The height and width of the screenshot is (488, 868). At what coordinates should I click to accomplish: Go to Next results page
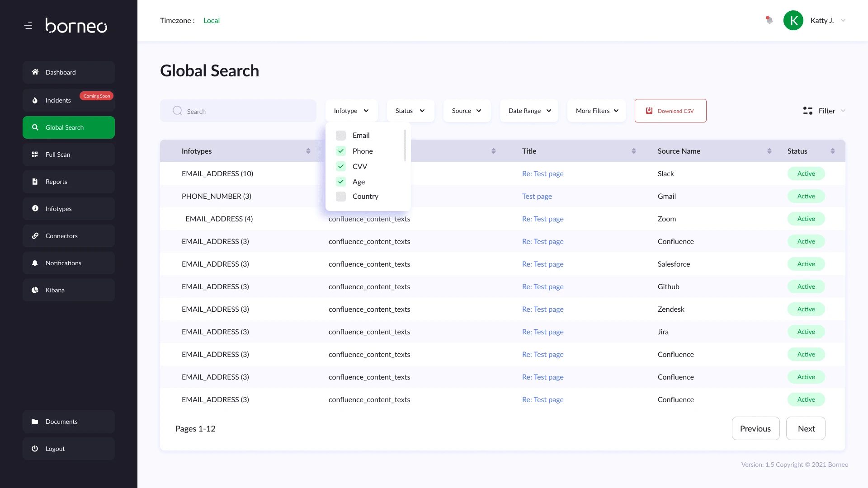[806, 428]
